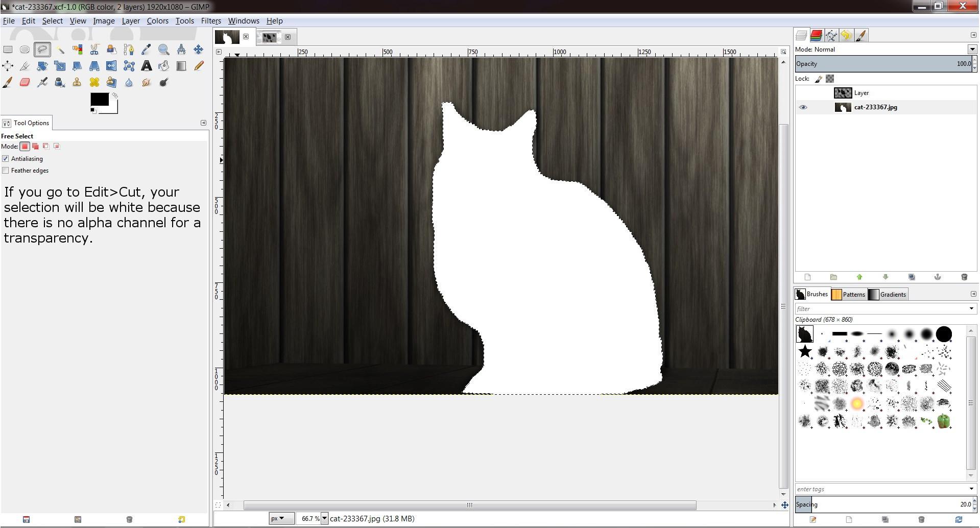This screenshot has width=980, height=528.
Task: Adjust the brush Spacing slider
Action: 883,505
